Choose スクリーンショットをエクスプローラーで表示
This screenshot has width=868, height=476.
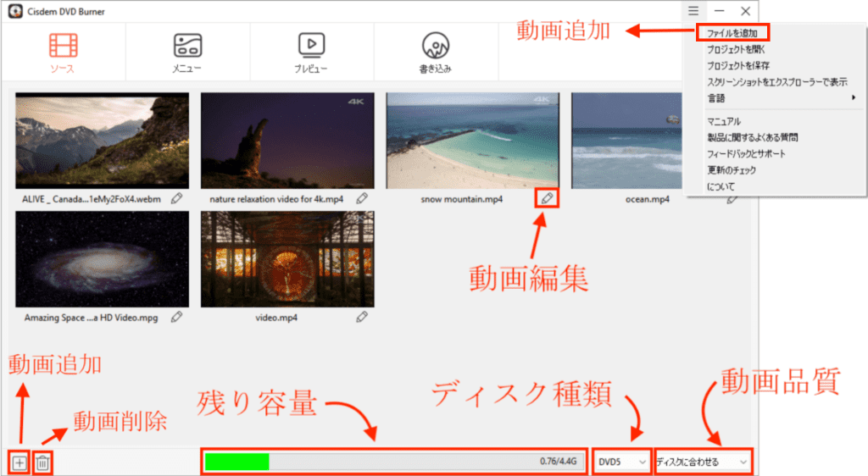pyautogui.click(x=776, y=82)
